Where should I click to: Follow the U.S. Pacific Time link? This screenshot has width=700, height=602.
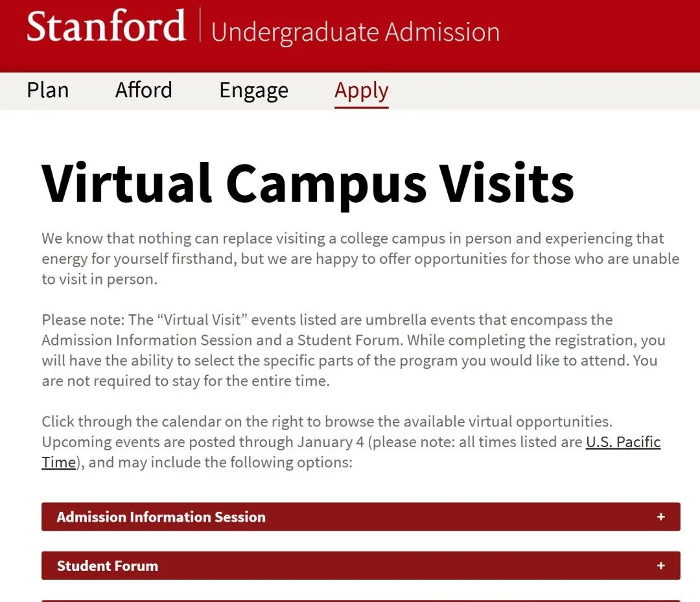[x=622, y=443]
